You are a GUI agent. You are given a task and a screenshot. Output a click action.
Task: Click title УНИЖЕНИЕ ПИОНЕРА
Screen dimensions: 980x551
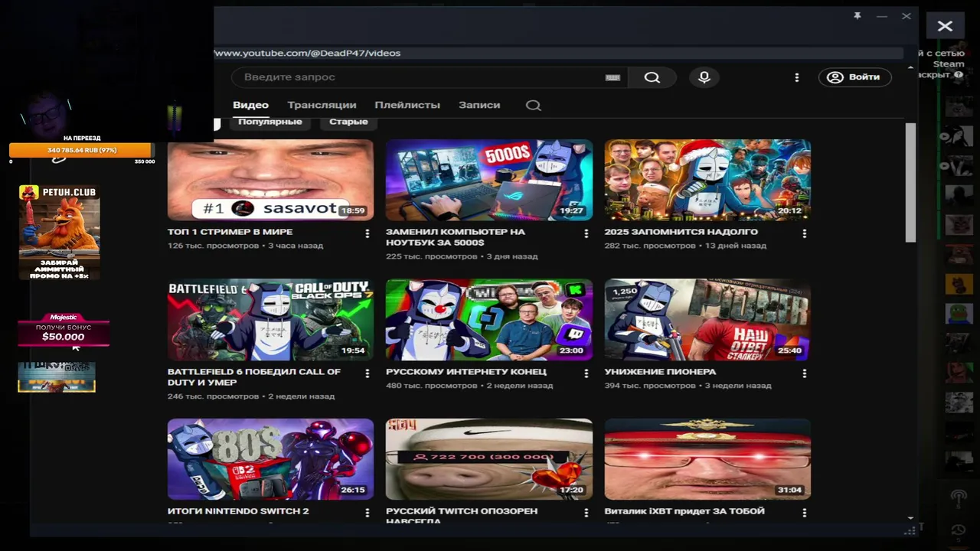[660, 372]
